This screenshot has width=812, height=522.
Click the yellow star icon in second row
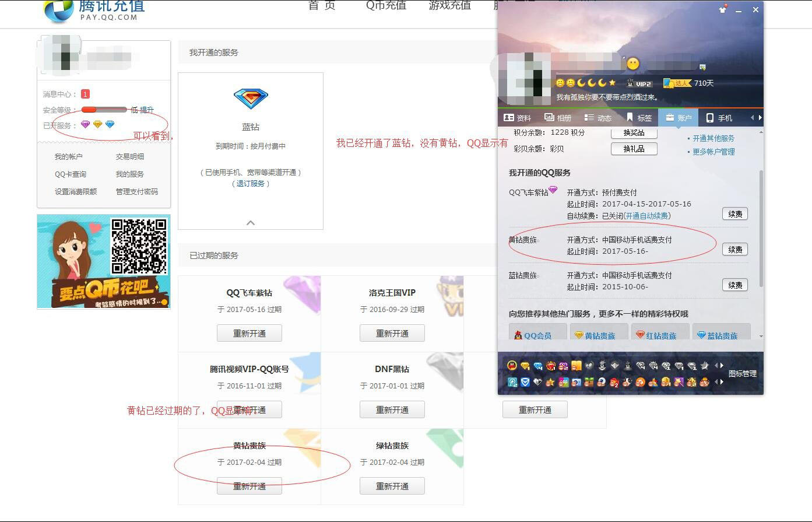click(x=551, y=382)
